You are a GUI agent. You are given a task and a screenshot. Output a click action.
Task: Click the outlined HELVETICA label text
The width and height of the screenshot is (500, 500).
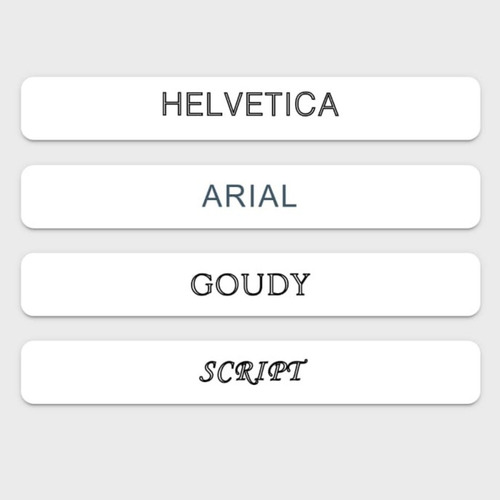tap(250, 104)
